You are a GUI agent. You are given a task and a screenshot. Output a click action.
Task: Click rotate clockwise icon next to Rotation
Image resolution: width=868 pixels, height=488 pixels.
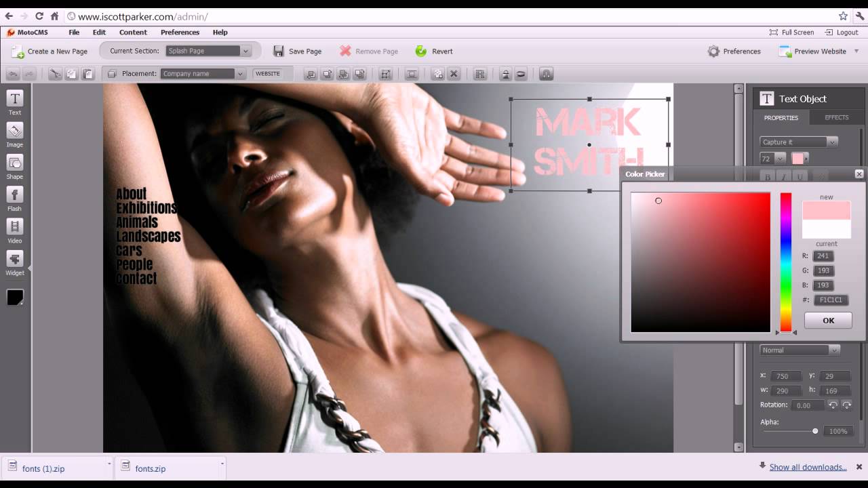coord(846,405)
